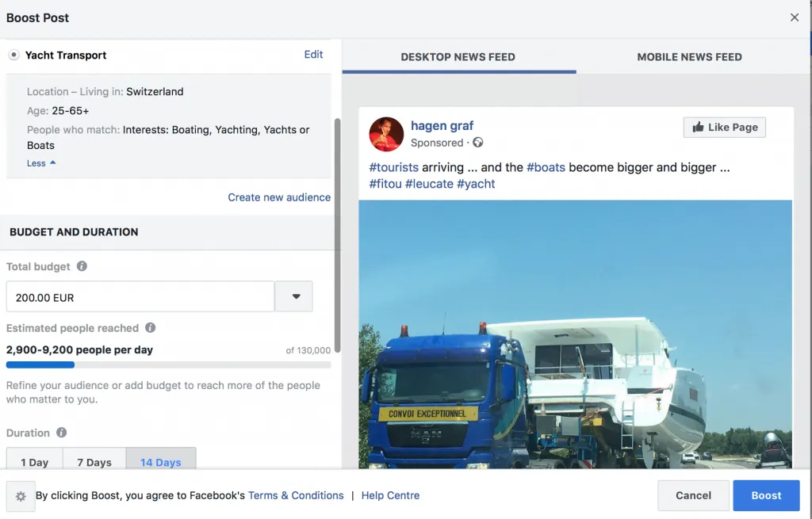Click hagen graf profile picture
The image size is (812, 519).
tap(386, 134)
